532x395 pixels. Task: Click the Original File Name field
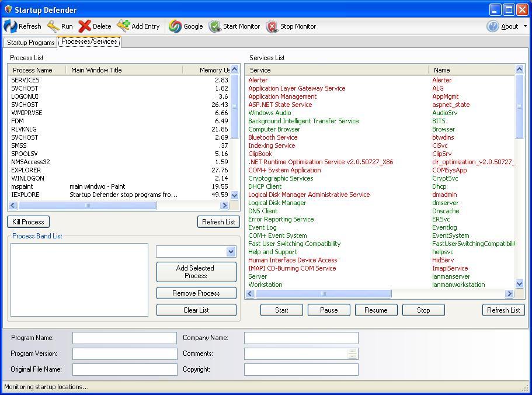[124, 369]
